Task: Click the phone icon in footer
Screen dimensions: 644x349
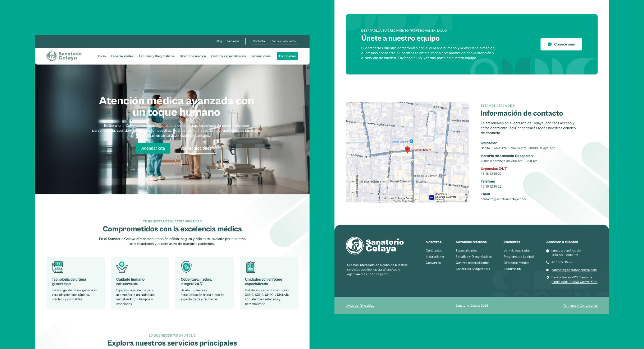Action: point(548,262)
